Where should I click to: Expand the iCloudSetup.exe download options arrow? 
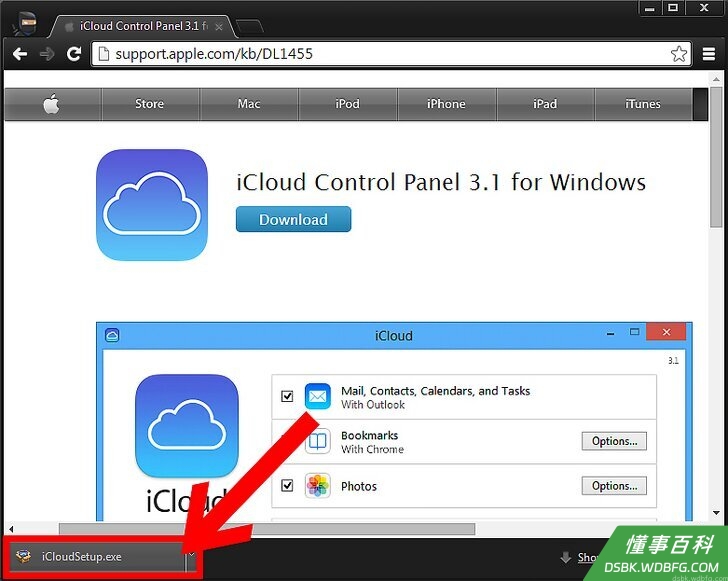click(x=191, y=555)
